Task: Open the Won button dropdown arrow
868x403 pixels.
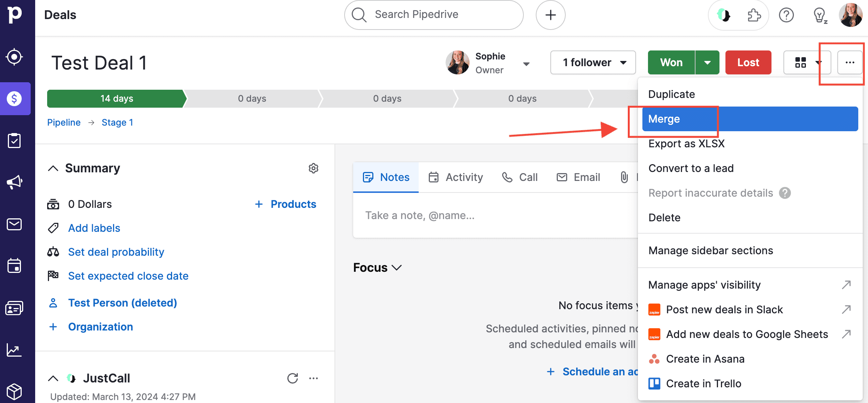Action: point(707,62)
